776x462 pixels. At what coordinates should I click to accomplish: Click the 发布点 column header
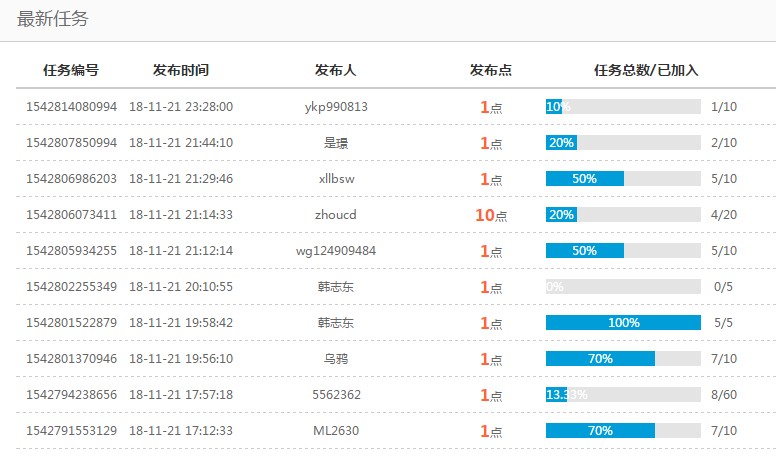[x=491, y=70]
